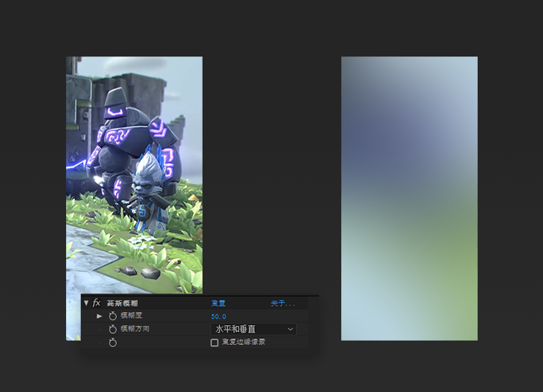Open the 关于... about link

pyautogui.click(x=283, y=304)
